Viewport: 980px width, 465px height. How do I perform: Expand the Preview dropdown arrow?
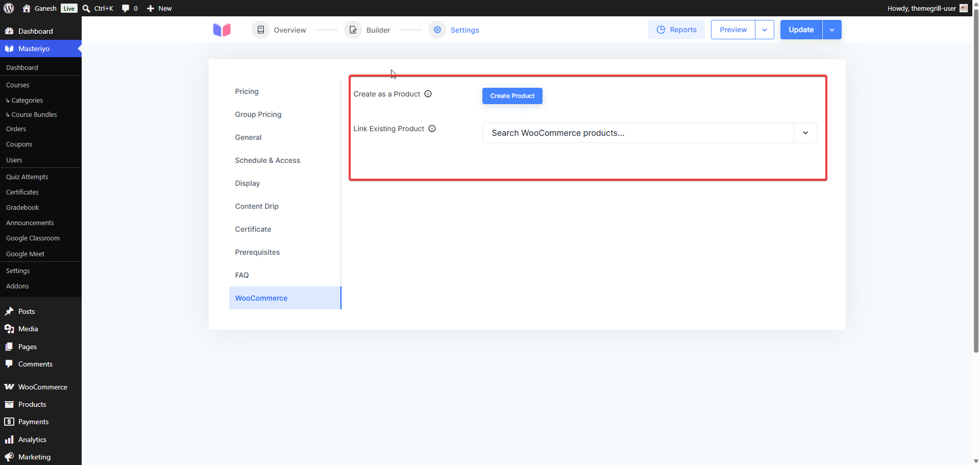tap(765, 30)
